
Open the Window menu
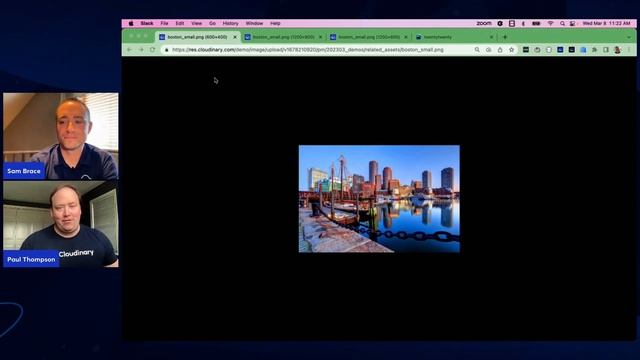point(254,24)
